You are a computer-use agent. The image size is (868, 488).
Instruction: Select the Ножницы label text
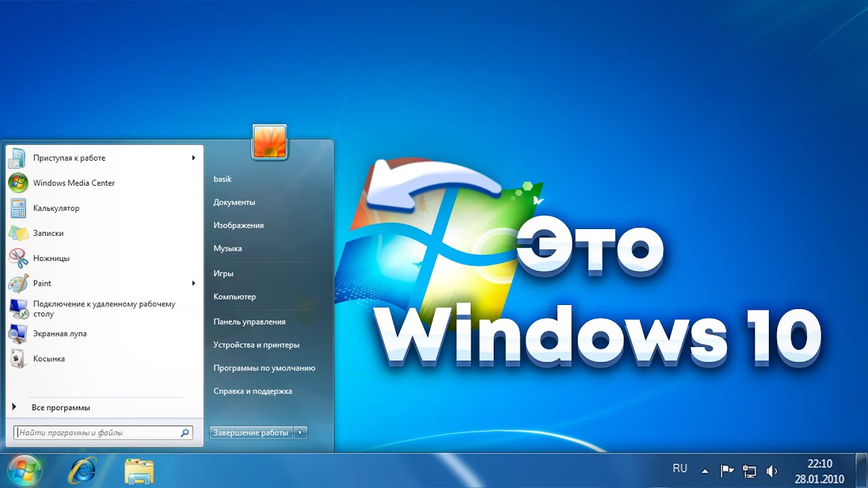coord(51,258)
